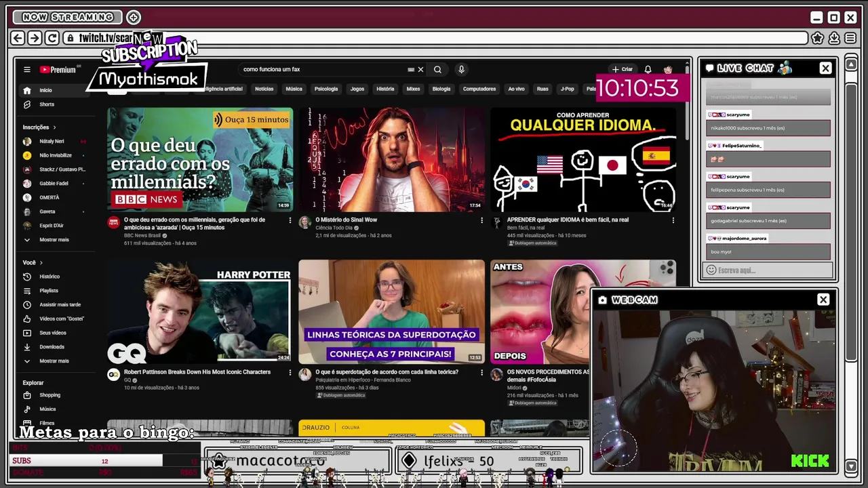The image size is (868, 488).
Task: Open Nátaly Neri channel subscription
Action: [x=53, y=142]
